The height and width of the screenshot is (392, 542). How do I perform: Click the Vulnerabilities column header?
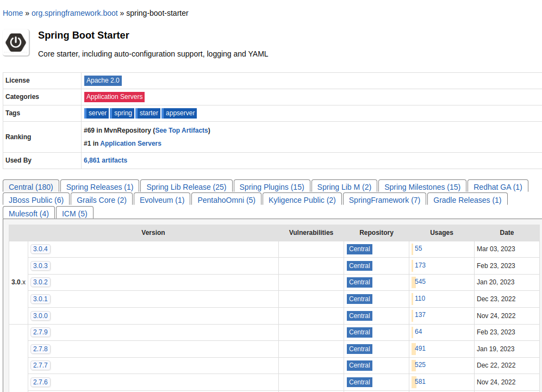(311, 233)
